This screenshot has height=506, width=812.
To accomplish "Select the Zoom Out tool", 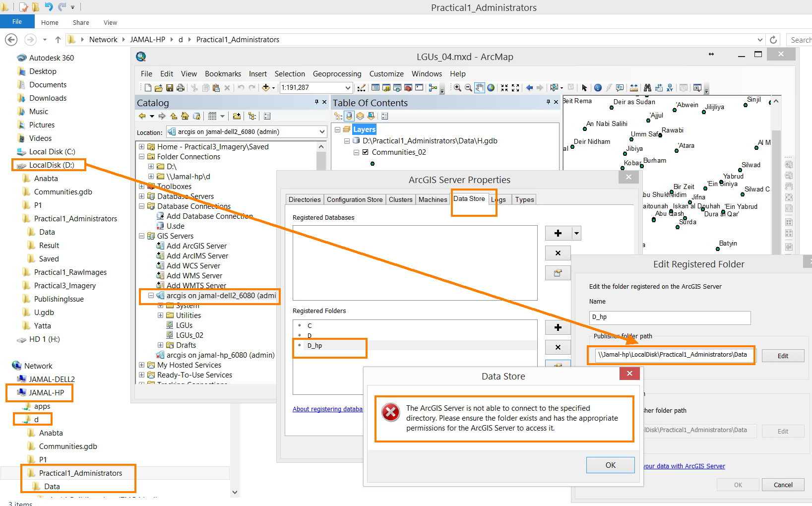I will 468,88.
